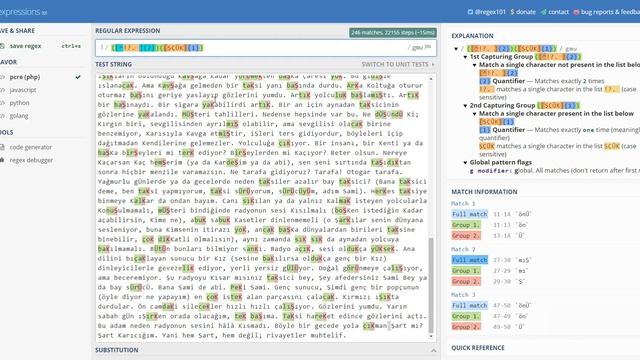This screenshot has width=640, height=360.
Task: Collapse the 1st Capturing Group node
Action: point(465,57)
